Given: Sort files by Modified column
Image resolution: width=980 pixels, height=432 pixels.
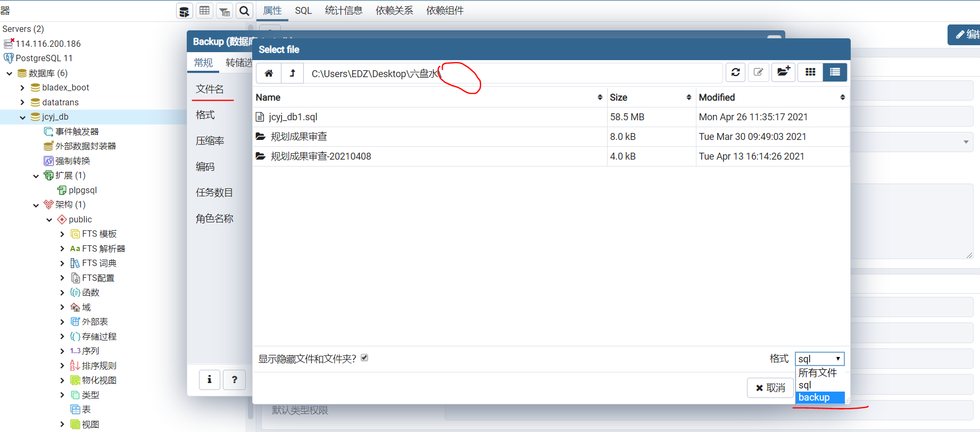Looking at the screenshot, I should (772, 97).
